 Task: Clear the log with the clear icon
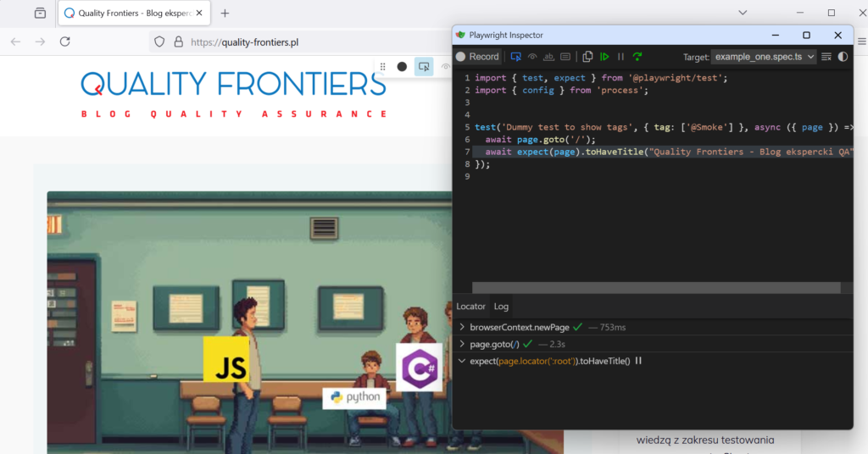(x=826, y=57)
